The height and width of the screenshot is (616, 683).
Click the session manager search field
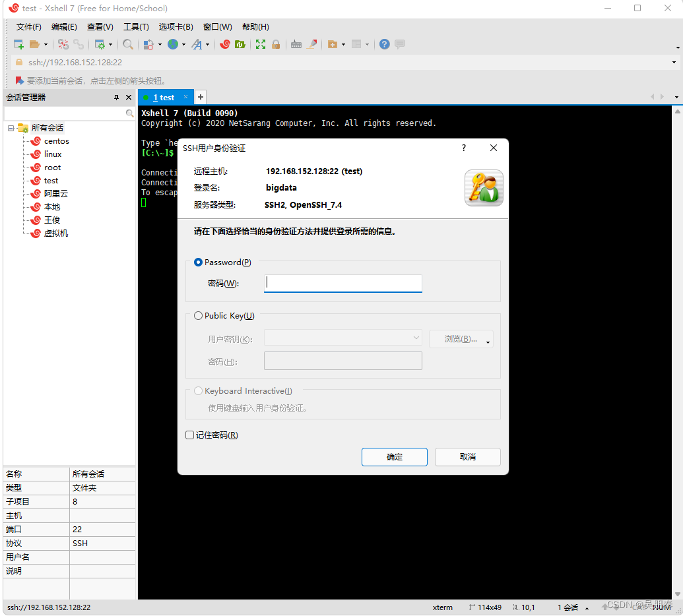(65, 113)
